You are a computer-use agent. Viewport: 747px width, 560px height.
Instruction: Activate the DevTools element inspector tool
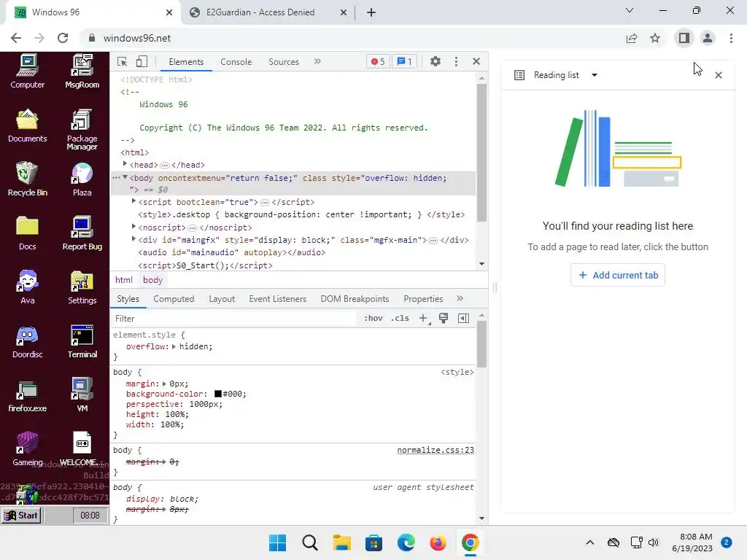[123, 61]
